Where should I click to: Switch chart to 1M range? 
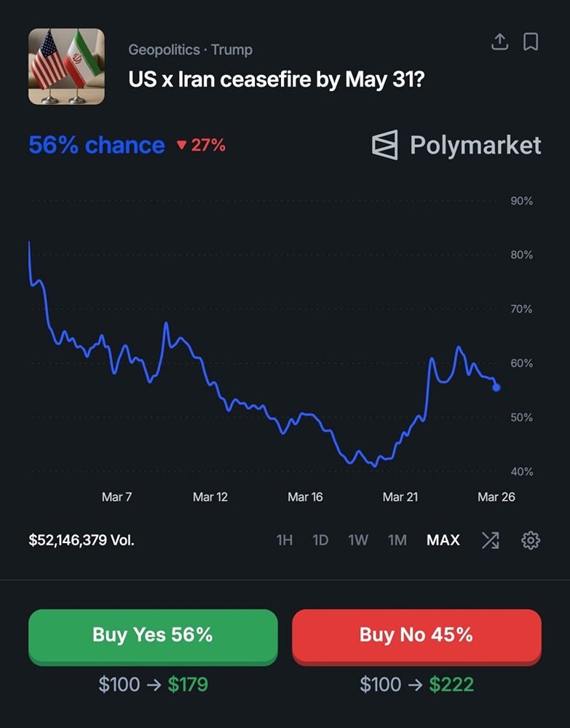point(397,540)
